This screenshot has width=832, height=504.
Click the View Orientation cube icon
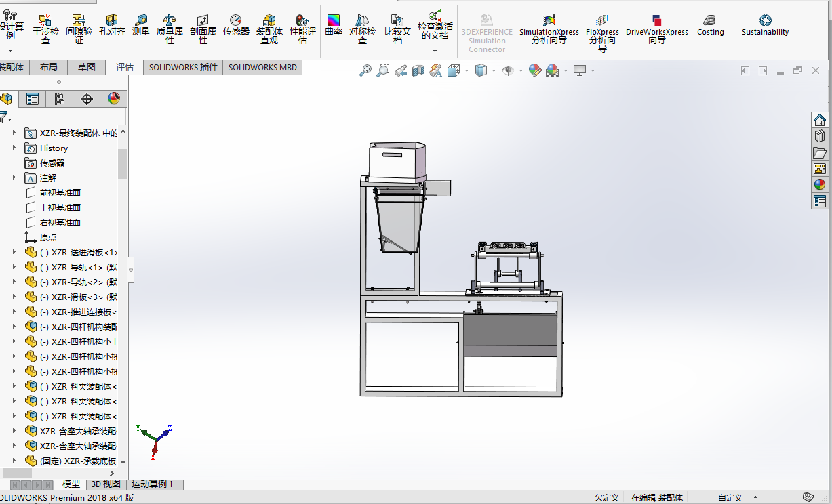454,70
